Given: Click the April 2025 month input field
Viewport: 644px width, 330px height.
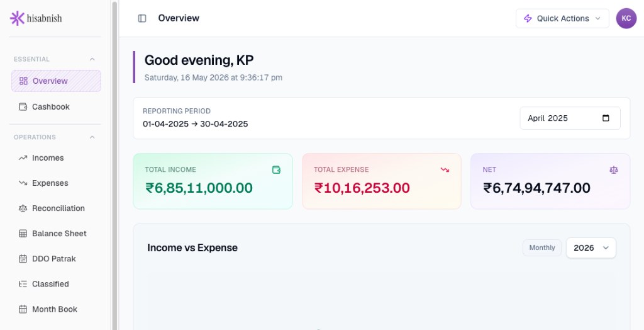Looking at the screenshot, I should (570, 118).
